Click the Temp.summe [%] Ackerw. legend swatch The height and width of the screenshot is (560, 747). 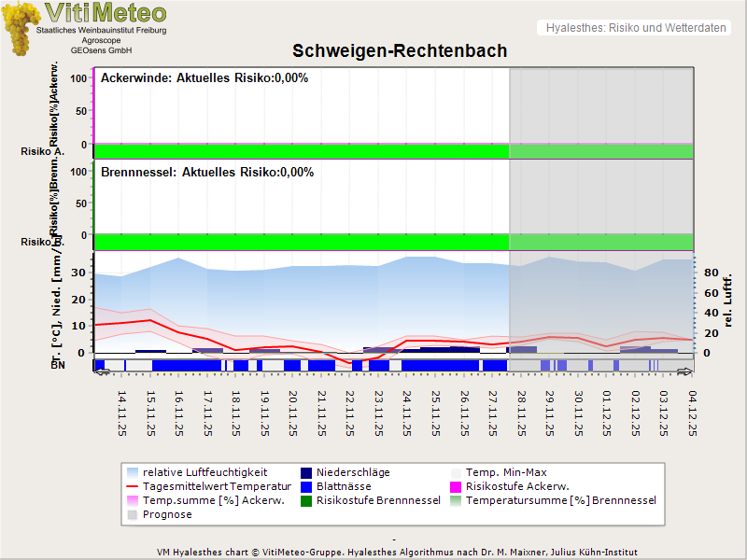(133, 500)
